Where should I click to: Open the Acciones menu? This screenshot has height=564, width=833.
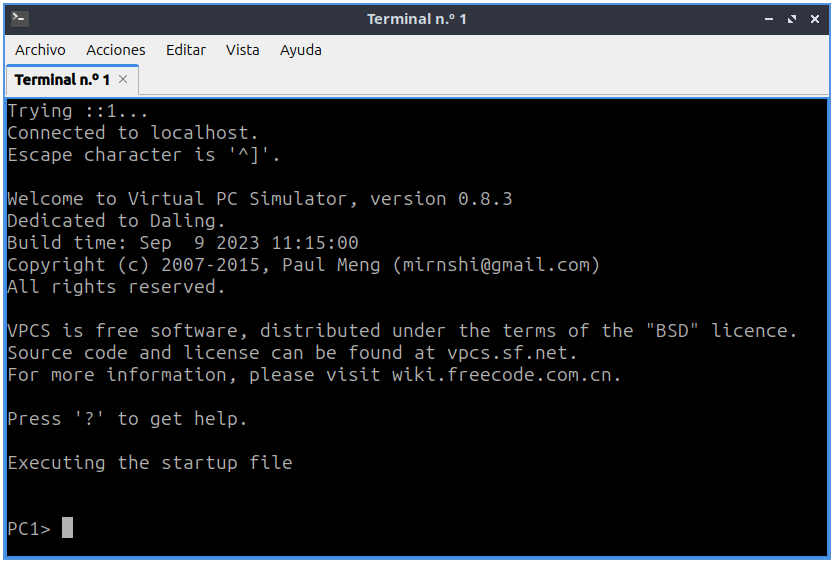pos(115,50)
